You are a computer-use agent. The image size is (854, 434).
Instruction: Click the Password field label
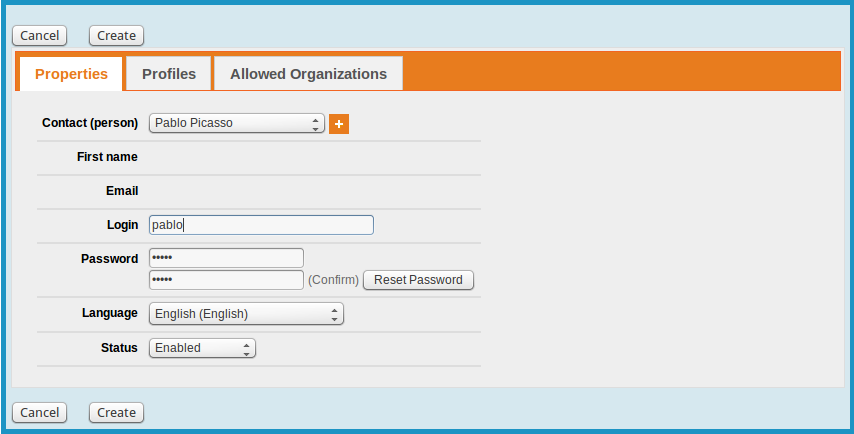tap(109, 259)
